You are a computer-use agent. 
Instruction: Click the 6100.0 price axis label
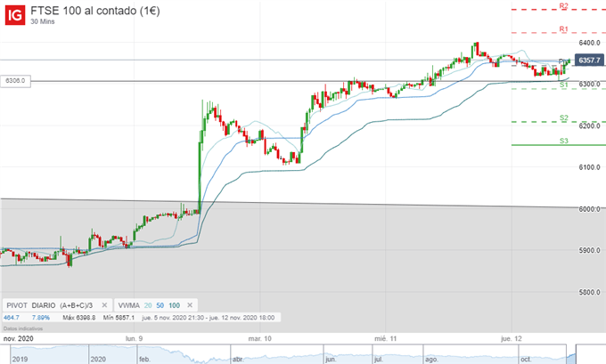589,167
